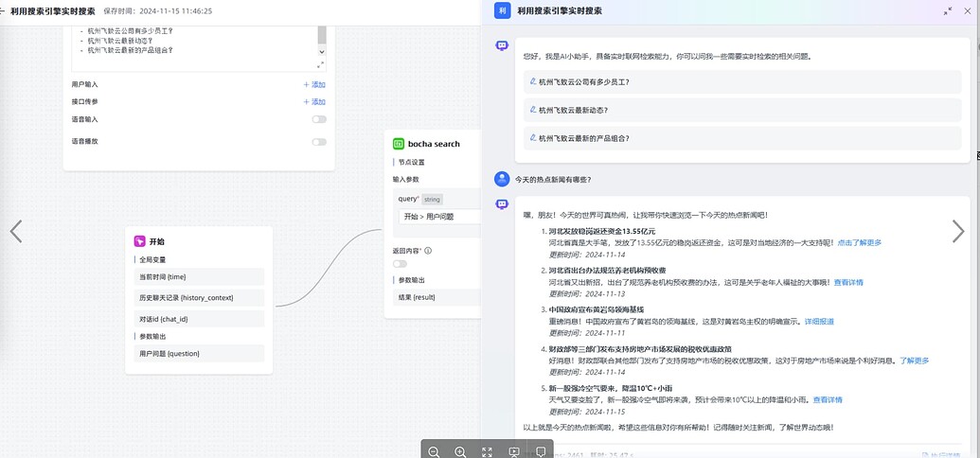Ask suggested question 杭州飞致云最新的产品组合？
Image resolution: width=980 pixels, height=458 pixels.
(x=742, y=138)
